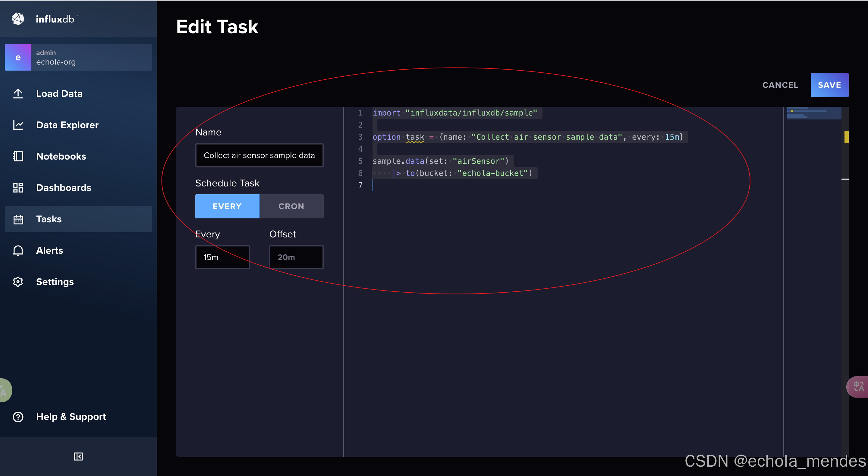Save the task
Screen dimensions: 868x476
coord(829,85)
